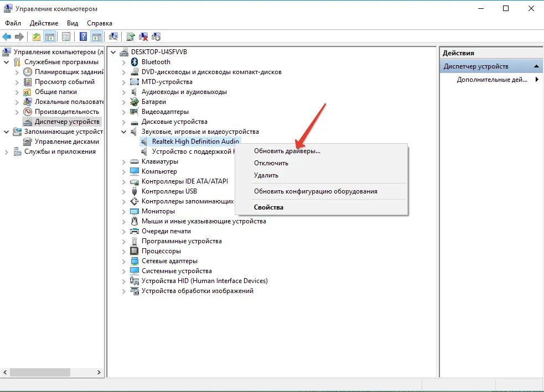Click the Up one level folder icon
The image size is (544, 392).
tap(37, 36)
